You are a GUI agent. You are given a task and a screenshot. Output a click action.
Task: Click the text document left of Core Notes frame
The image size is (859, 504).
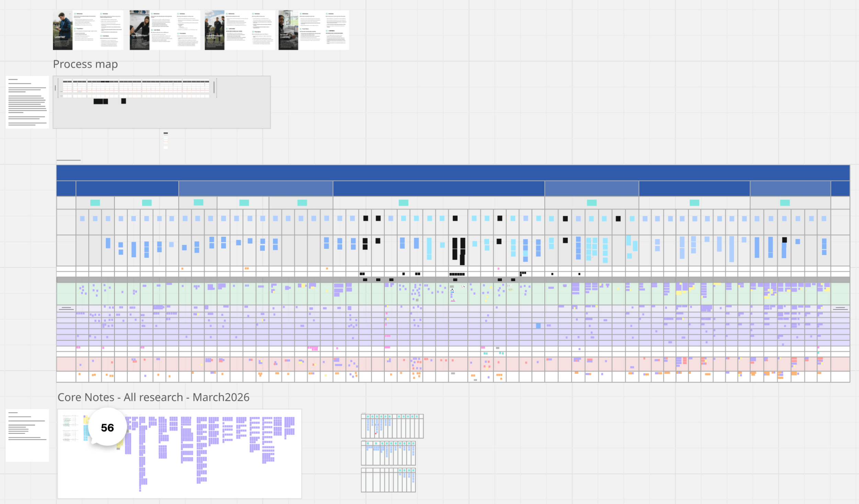[27, 435]
